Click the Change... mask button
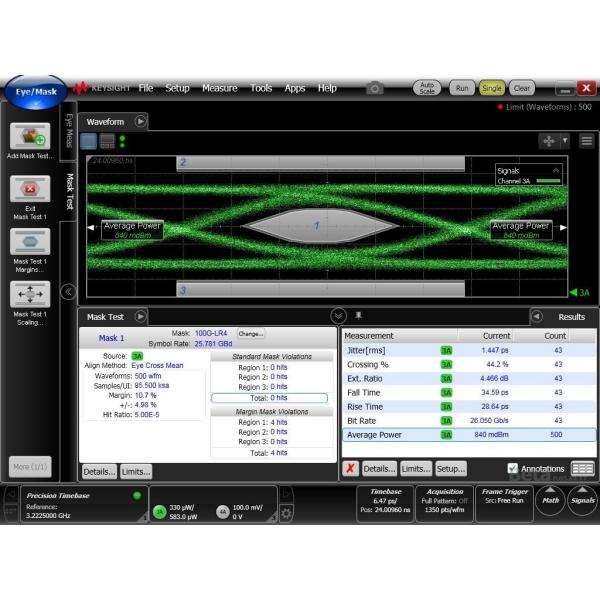The height and width of the screenshot is (600, 600). tap(251, 334)
